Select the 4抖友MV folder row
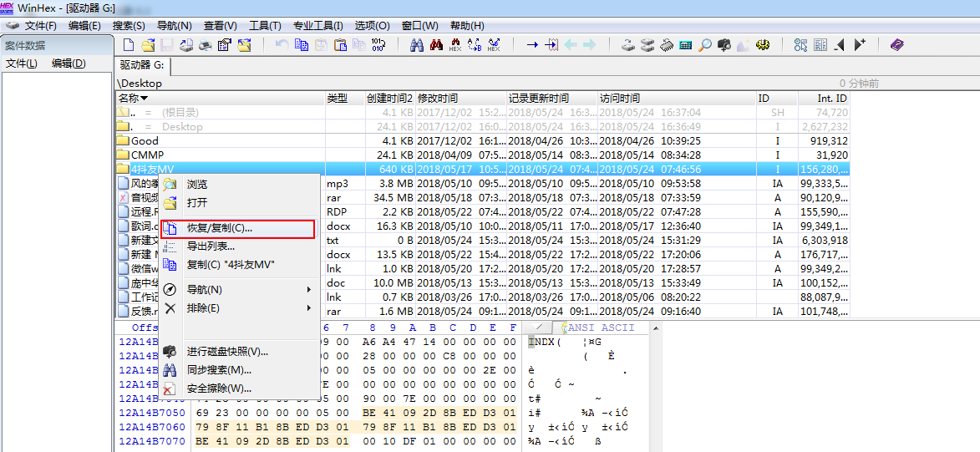Screen dimensions: 980x452 click(483, 170)
